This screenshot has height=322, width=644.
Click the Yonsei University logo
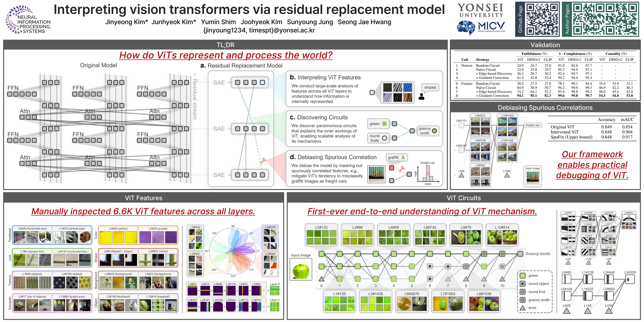[480, 10]
